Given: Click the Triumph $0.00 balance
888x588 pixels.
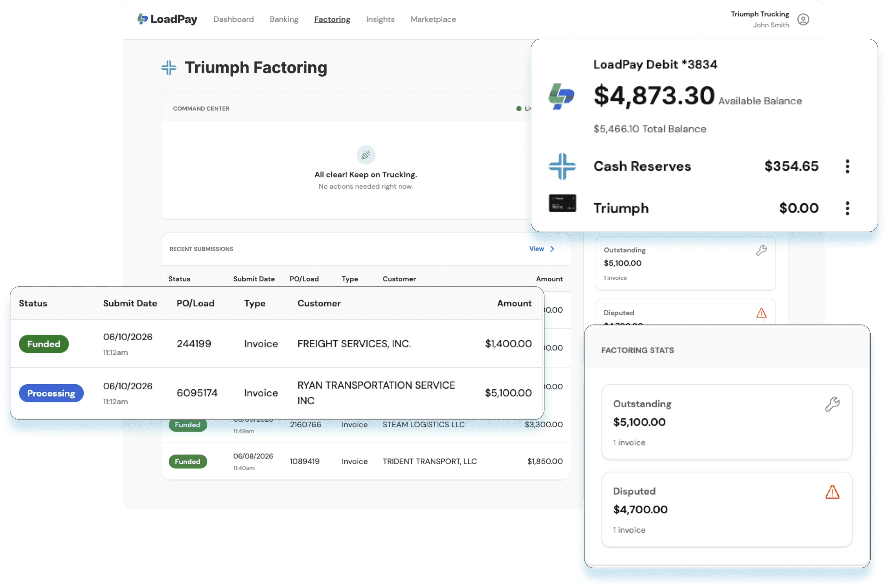Looking at the screenshot, I should click(799, 208).
